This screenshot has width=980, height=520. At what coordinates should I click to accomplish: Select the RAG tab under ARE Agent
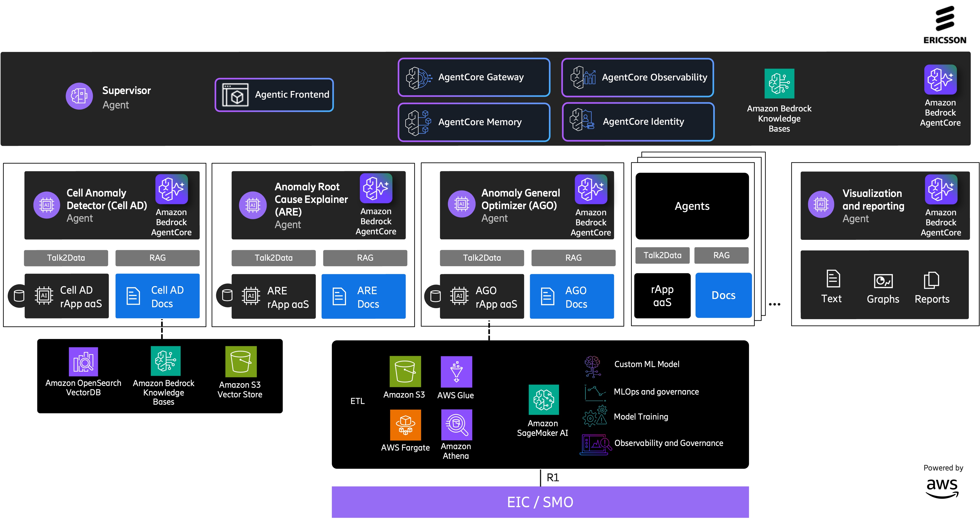tap(365, 258)
